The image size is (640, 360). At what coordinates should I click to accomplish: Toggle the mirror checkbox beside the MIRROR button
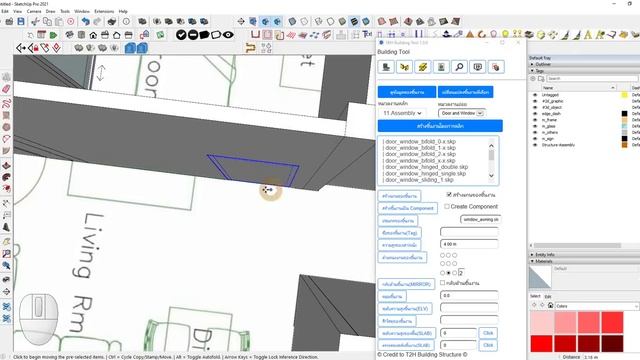[x=442, y=282]
